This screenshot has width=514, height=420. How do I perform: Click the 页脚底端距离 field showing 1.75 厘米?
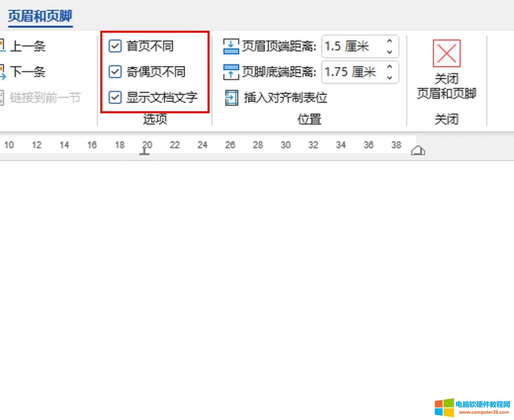tap(352, 72)
